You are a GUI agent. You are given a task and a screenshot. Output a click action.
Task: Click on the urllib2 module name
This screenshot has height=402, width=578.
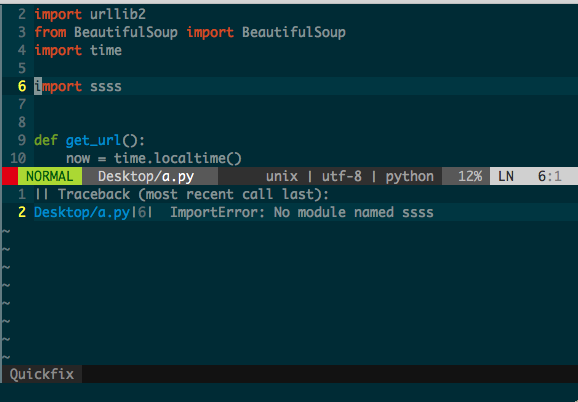(x=118, y=14)
